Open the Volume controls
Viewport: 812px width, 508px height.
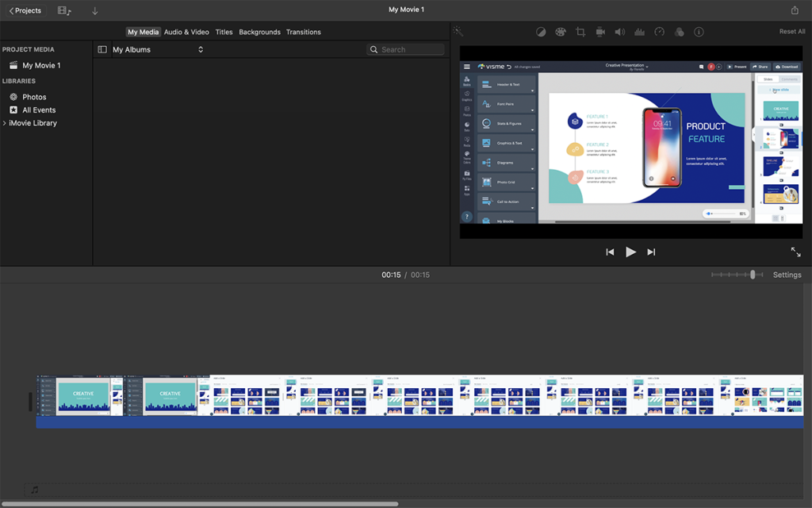point(619,32)
